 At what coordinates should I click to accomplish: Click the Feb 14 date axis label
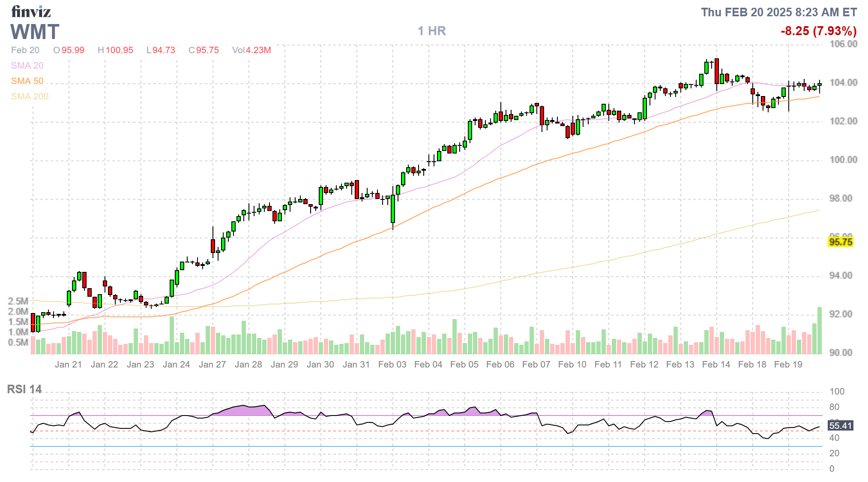[x=716, y=365]
